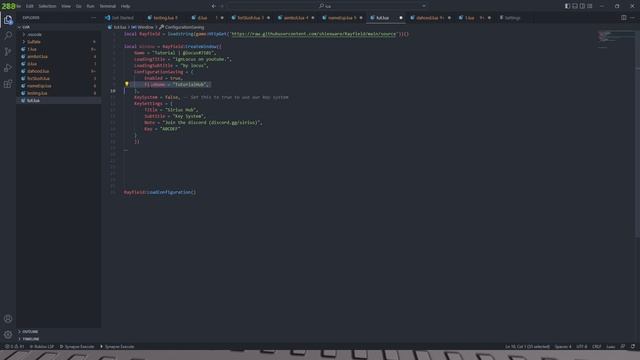Viewport: 640px width, 360px height.
Task: Switch to the Get Started tab
Action: coord(120,18)
